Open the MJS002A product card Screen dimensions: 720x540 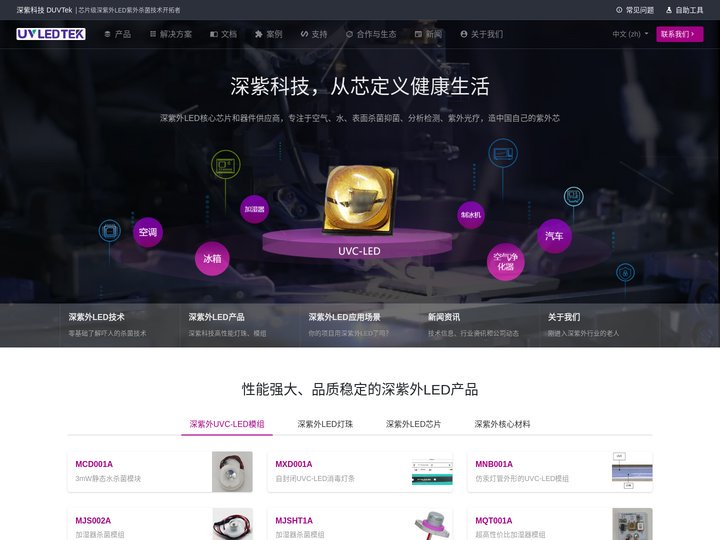160,526
